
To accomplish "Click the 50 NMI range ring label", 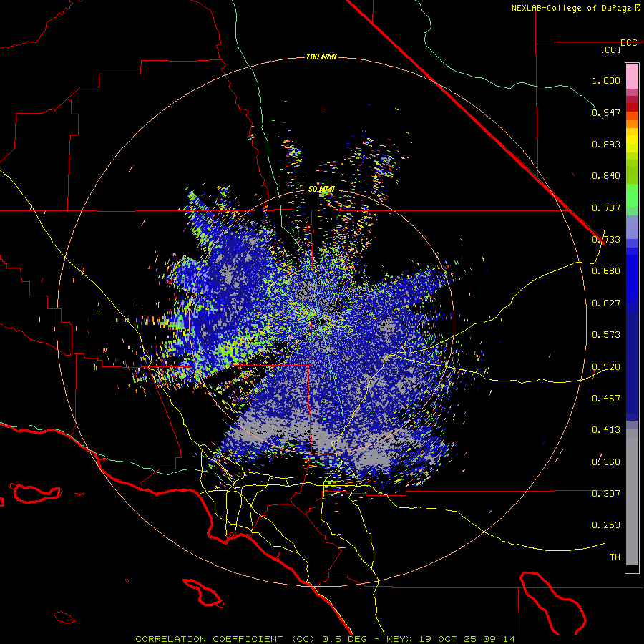I will click(x=321, y=190).
